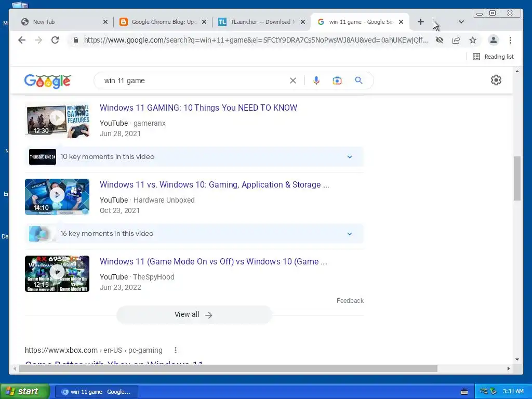Click the safely remove hardware tray icon

[x=494, y=391]
